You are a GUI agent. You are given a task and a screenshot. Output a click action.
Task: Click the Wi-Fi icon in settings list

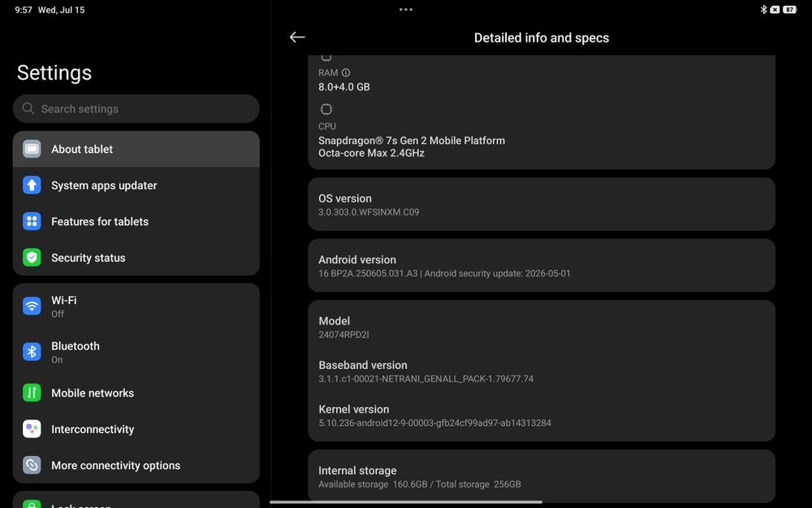[32, 306]
